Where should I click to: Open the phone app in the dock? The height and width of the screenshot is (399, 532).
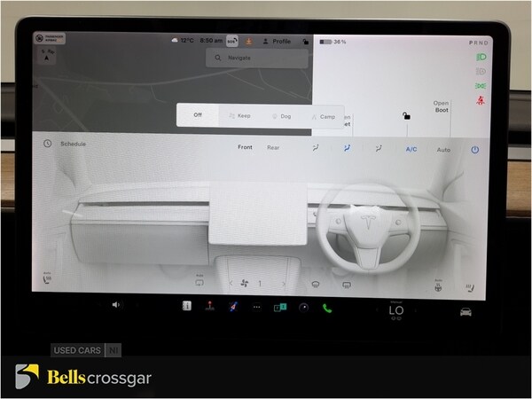pyautogui.click(x=326, y=307)
